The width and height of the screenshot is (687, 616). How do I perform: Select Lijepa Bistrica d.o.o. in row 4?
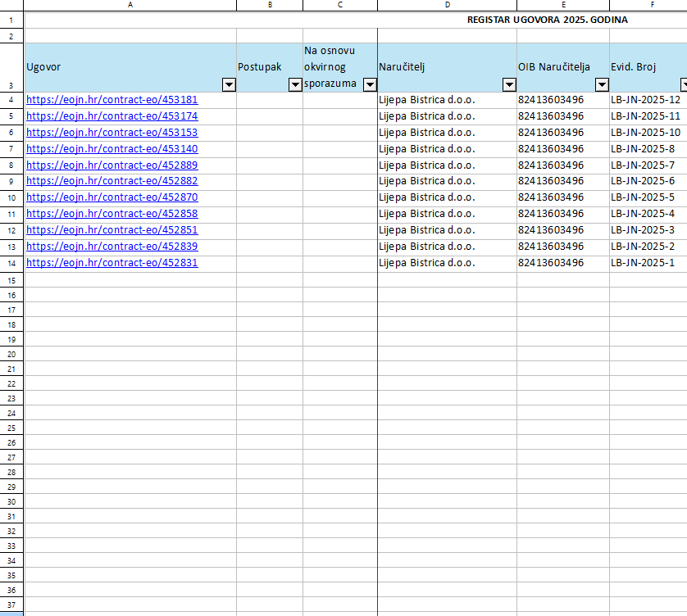tap(448, 100)
